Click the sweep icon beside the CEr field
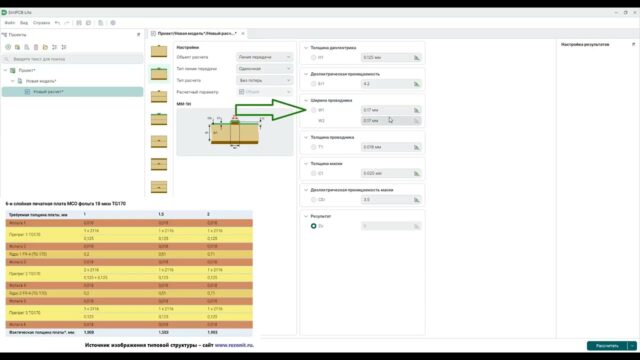Image resolution: width=640 pixels, height=360 pixels. pyautogui.click(x=417, y=200)
